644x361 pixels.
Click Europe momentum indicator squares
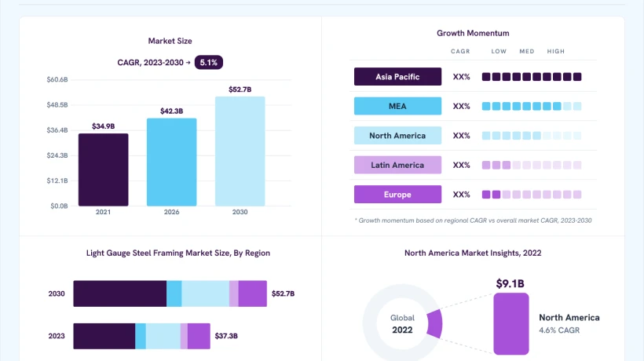(532, 195)
